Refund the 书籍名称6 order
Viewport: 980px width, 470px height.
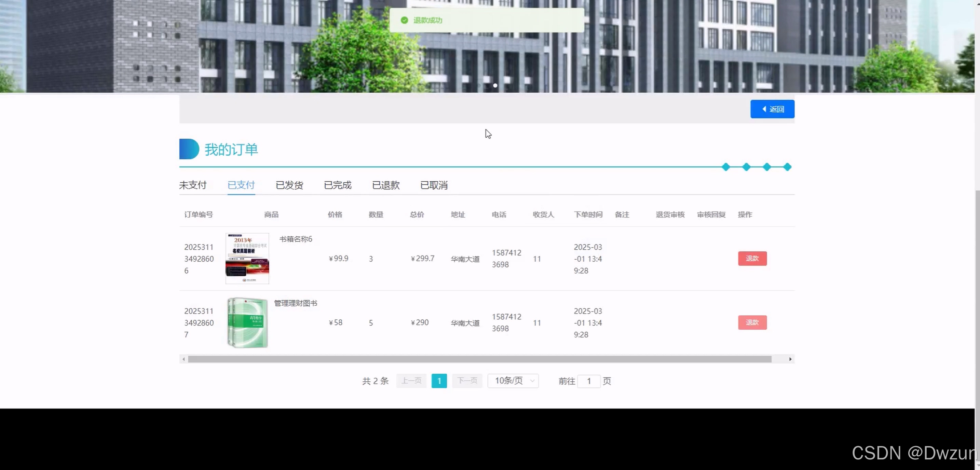(752, 259)
